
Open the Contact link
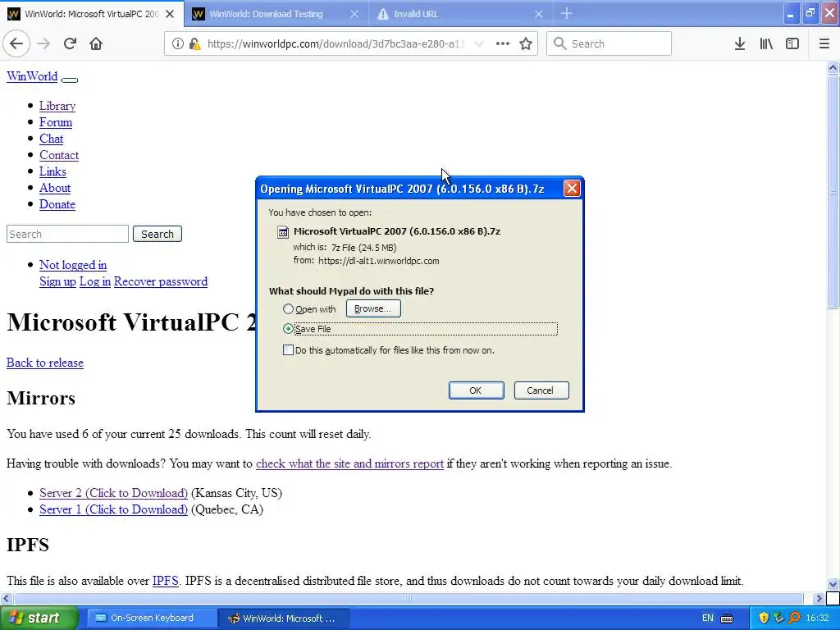[59, 155]
